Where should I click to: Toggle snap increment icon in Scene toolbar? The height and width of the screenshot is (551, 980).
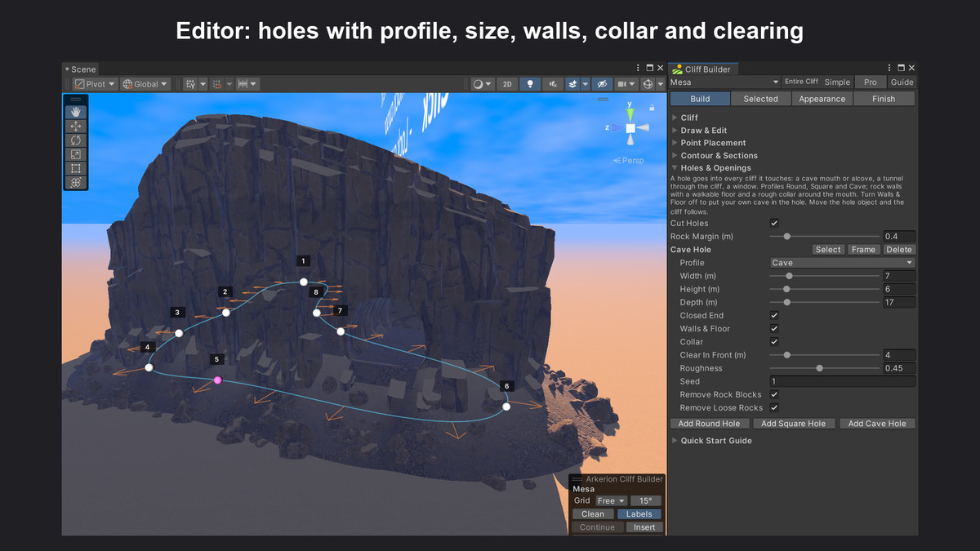(x=217, y=84)
